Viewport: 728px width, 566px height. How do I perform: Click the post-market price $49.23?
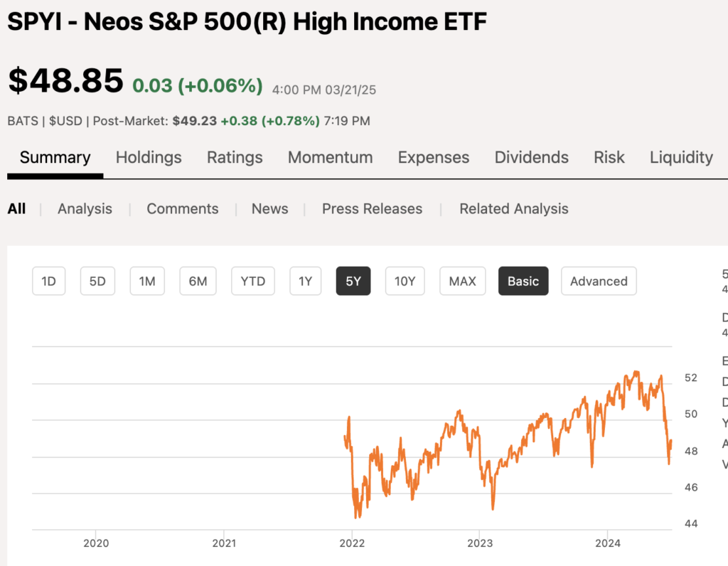click(x=195, y=121)
